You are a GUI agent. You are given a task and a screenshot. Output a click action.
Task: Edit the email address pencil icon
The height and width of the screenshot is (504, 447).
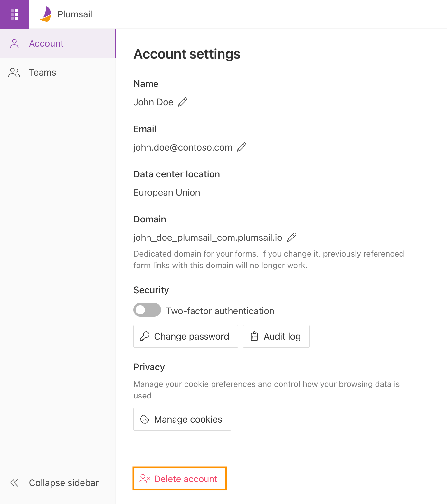pyautogui.click(x=242, y=147)
